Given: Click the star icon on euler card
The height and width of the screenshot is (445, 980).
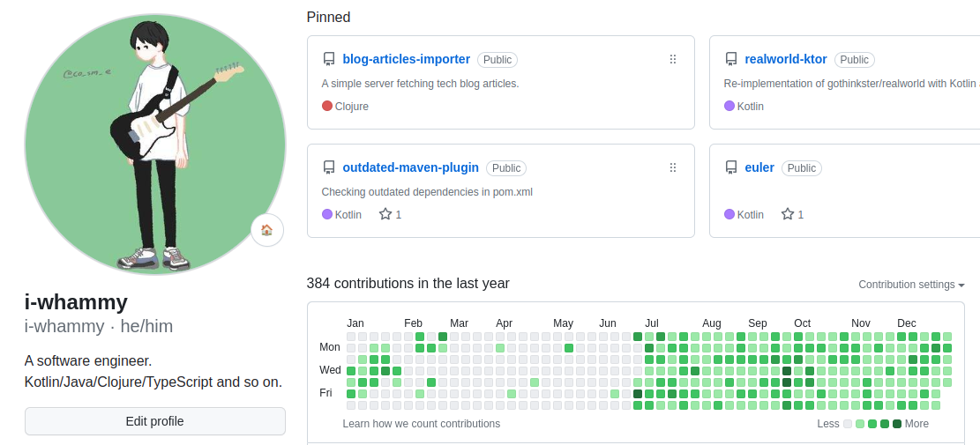Looking at the screenshot, I should pos(788,214).
